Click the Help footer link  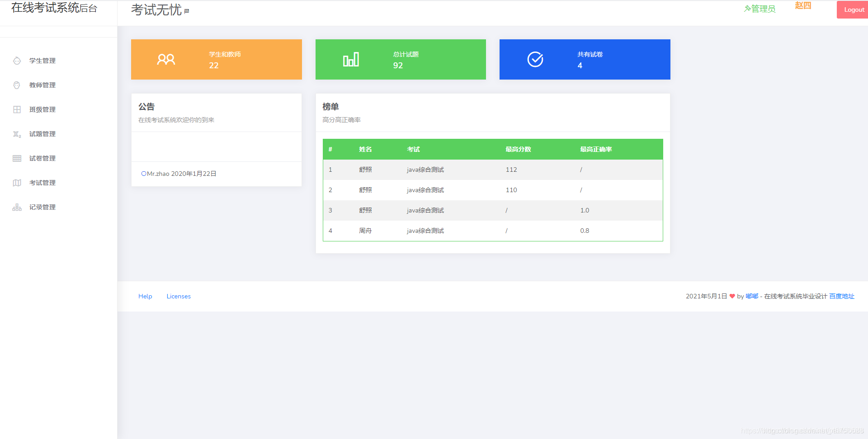[x=145, y=296]
